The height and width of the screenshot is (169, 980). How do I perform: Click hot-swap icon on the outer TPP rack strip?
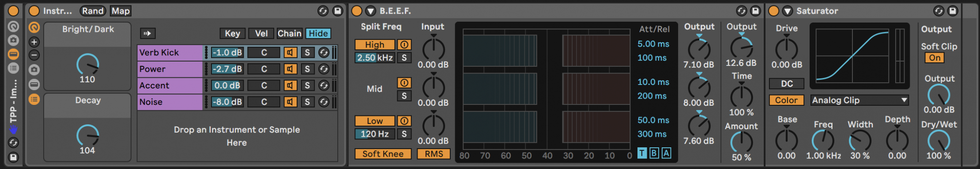tap(13, 142)
